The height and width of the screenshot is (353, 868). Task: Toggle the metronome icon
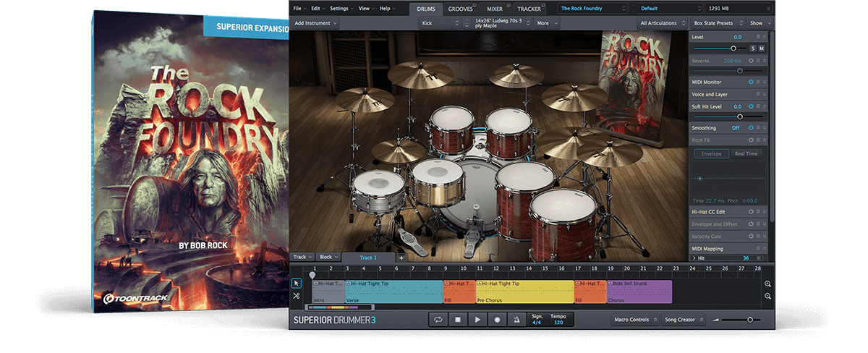point(516,319)
